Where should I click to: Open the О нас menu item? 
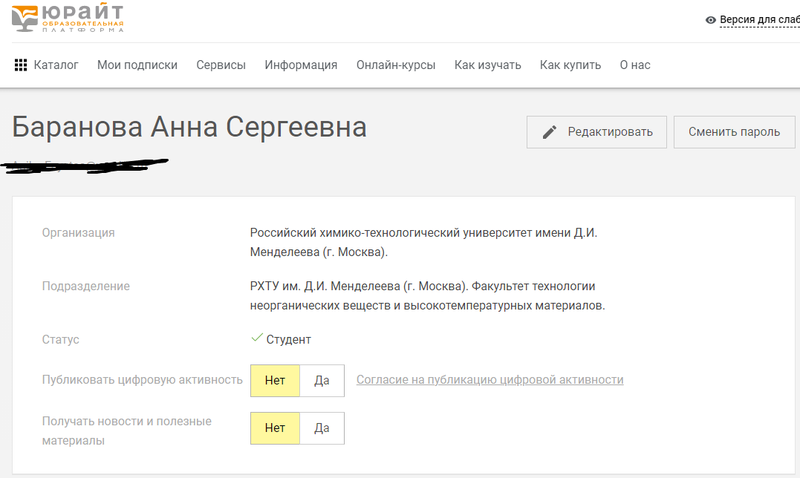[x=635, y=65]
